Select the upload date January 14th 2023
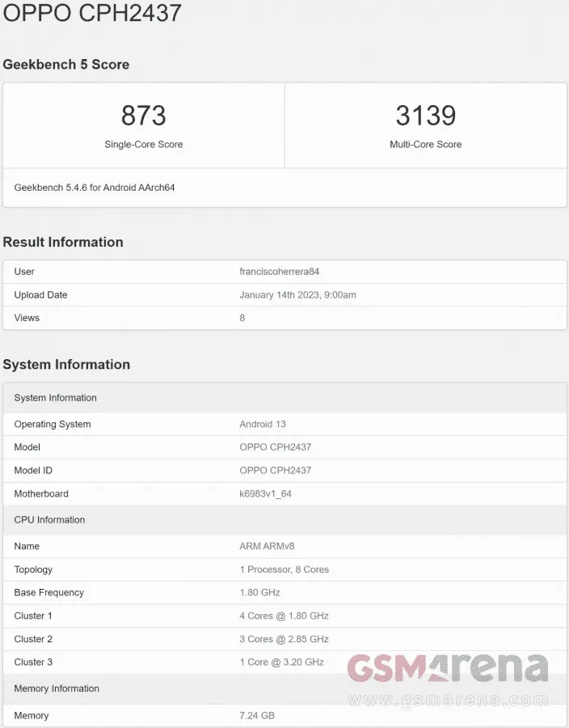The width and height of the screenshot is (569, 728). coord(297,295)
